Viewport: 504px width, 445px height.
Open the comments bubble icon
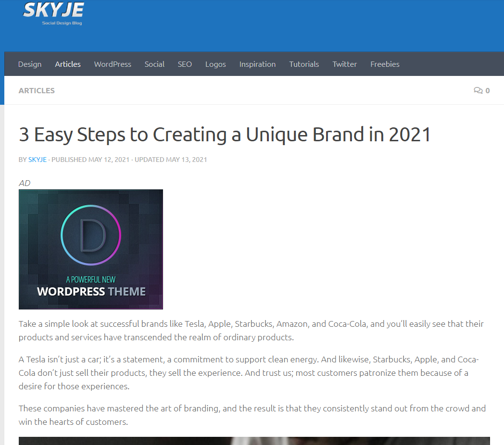pos(478,90)
